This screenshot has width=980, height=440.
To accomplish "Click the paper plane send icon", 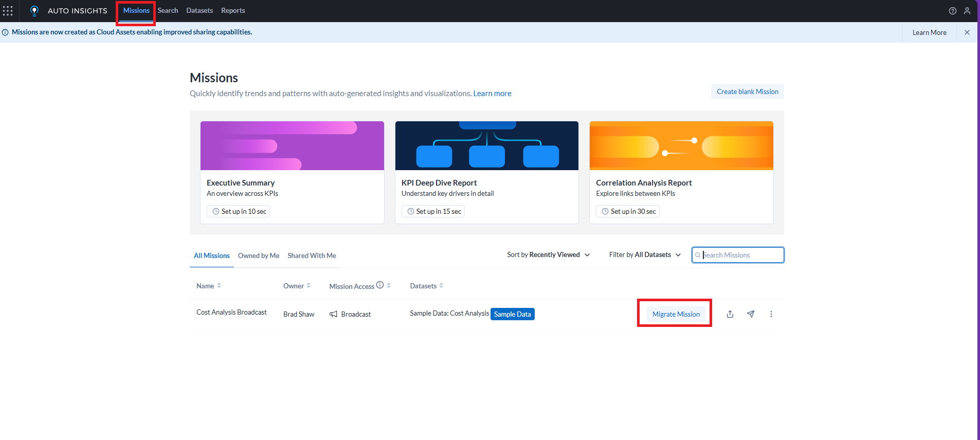I will coord(751,314).
